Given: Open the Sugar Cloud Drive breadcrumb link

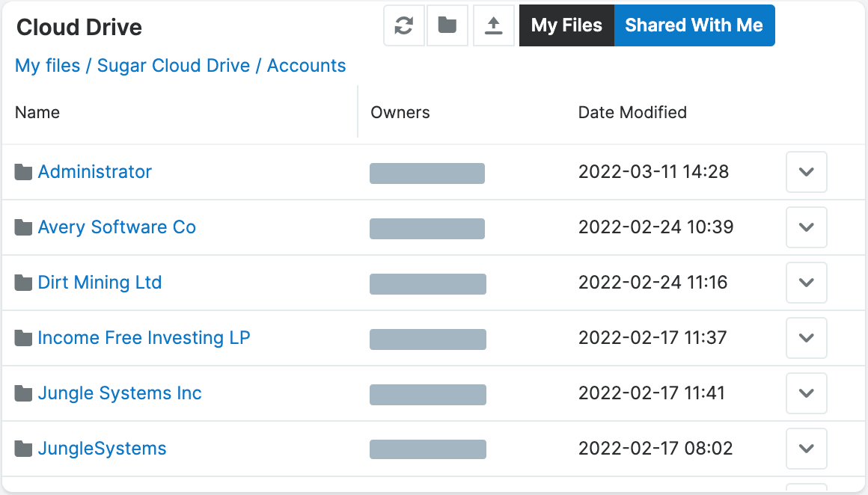Looking at the screenshot, I should [175, 66].
